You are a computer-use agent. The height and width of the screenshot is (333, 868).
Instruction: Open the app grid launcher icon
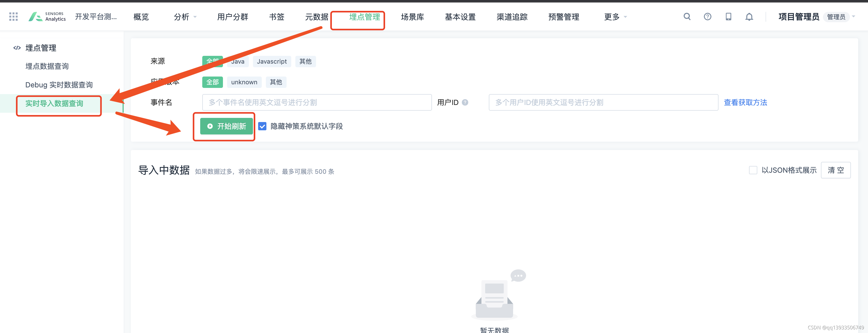13,17
